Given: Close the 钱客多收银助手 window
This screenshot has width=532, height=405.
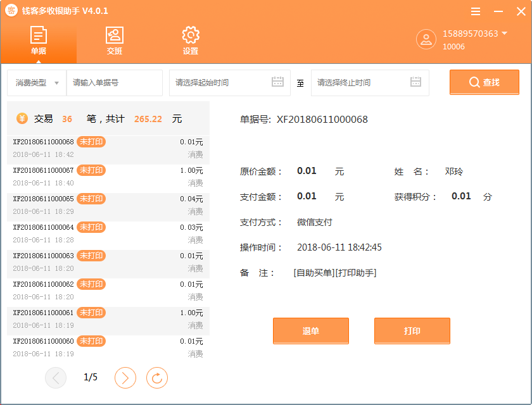Looking at the screenshot, I should click(x=521, y=11).
